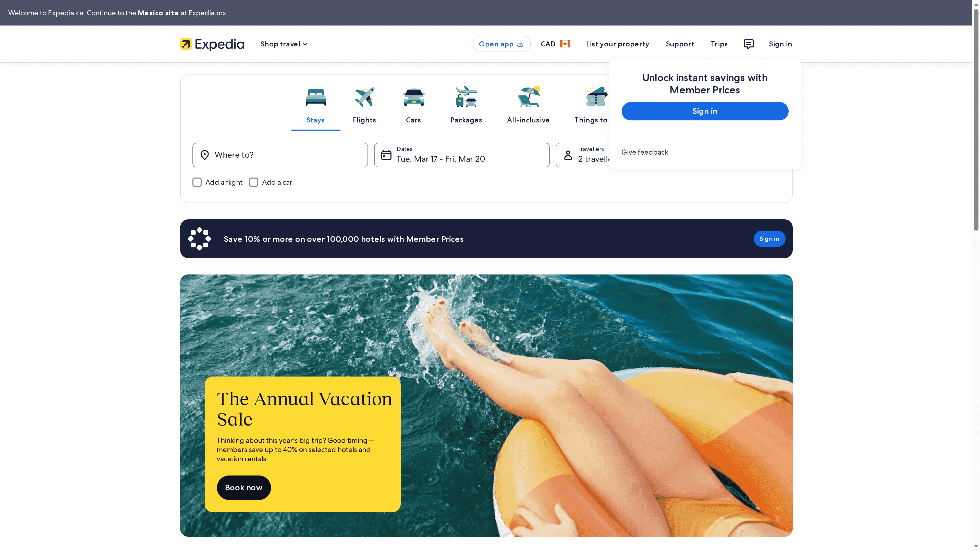Expand the Shop travel menu

284,44
